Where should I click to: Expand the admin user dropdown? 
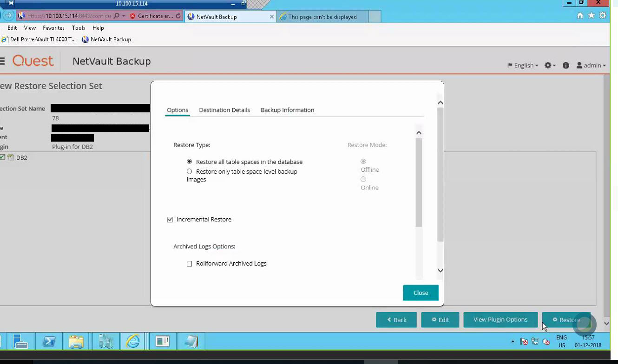tap(591, 65)
